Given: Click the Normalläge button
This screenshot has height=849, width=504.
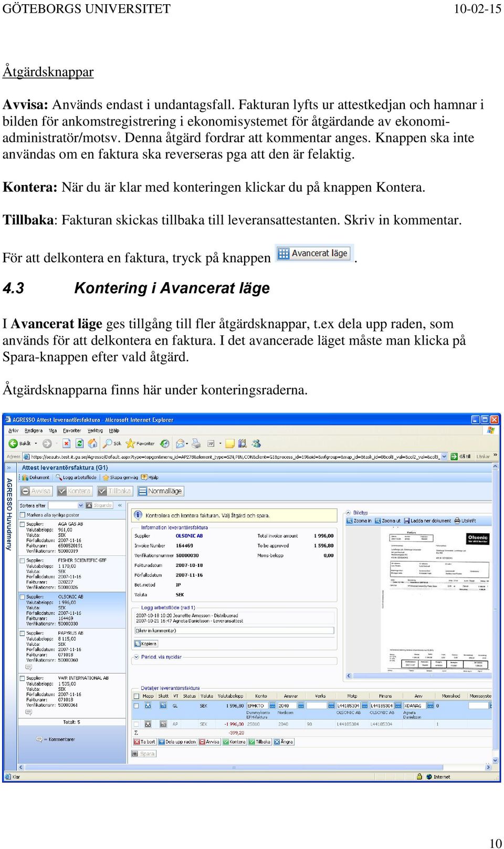Looking at the screenshot, I should [x=161, y=491].
